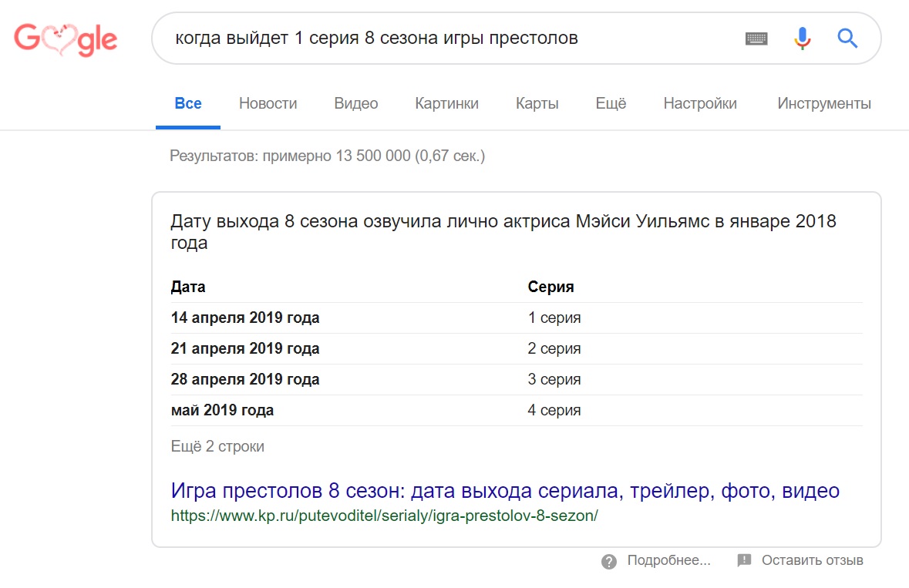The width and height of the screenshot is (909, 588).
Task: Click the Дата column header
Action: [188, 287]
